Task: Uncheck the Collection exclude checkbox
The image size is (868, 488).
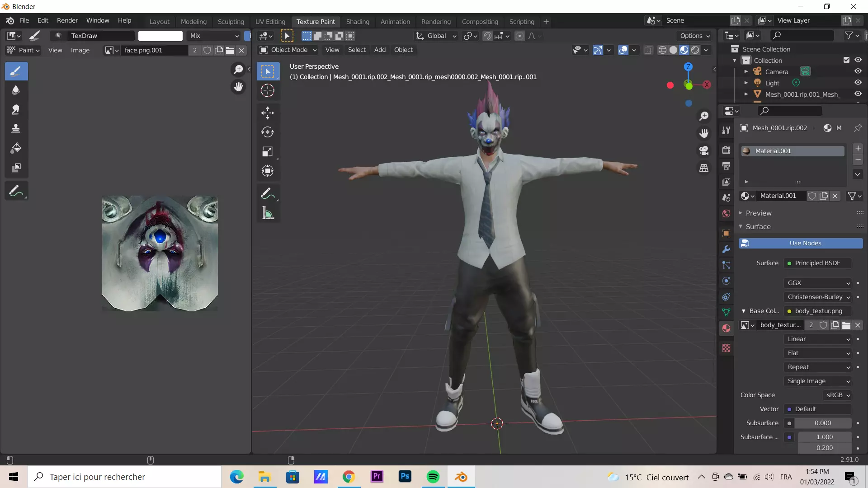Action: 846,60
